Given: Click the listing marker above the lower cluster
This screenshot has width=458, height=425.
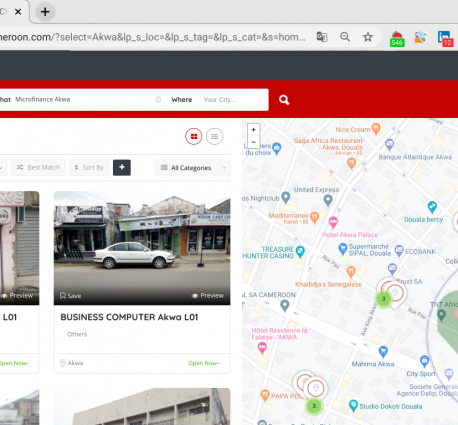Looking at the screenshot, I should pos(316,388).
